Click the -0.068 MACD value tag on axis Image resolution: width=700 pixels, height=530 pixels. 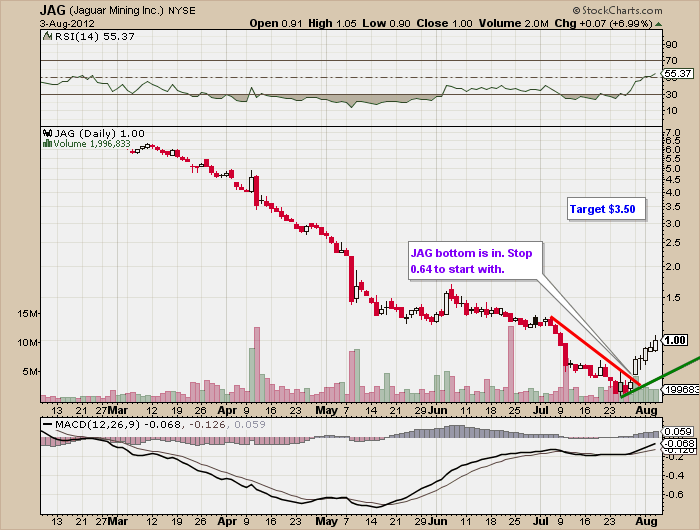[x=679, y=443]
